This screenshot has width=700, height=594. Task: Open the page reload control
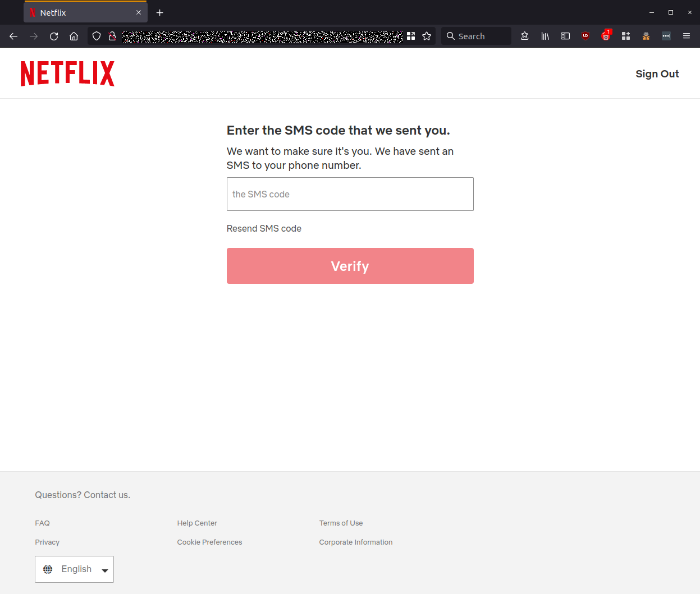tap(53, 36)
